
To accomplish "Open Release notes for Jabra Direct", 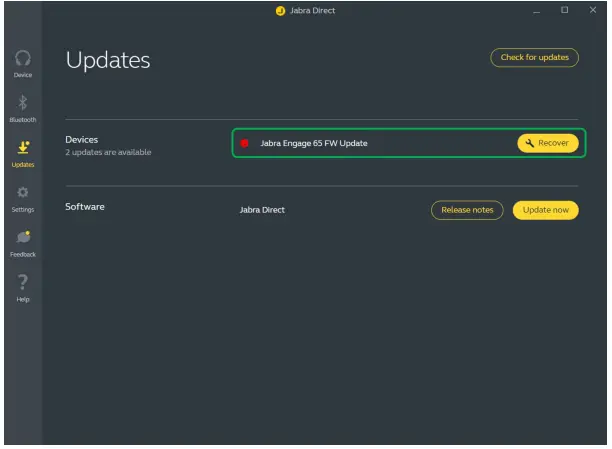I will click(467, 210).
